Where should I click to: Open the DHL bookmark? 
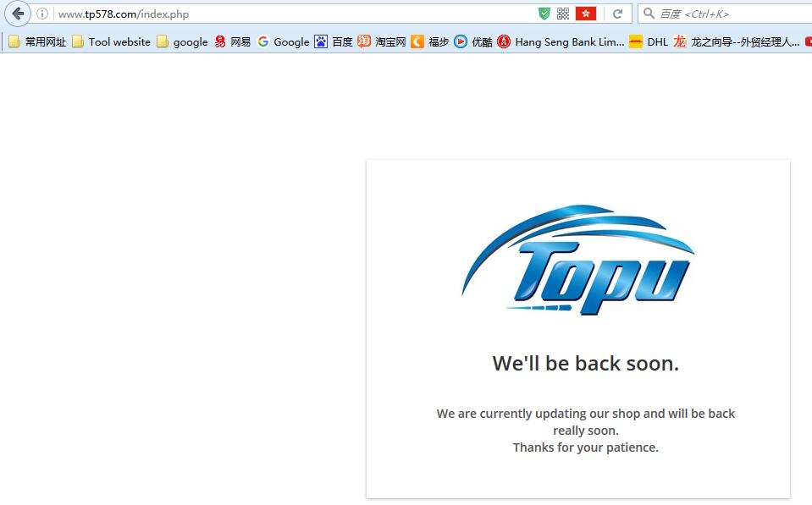(x=649, y=42)
